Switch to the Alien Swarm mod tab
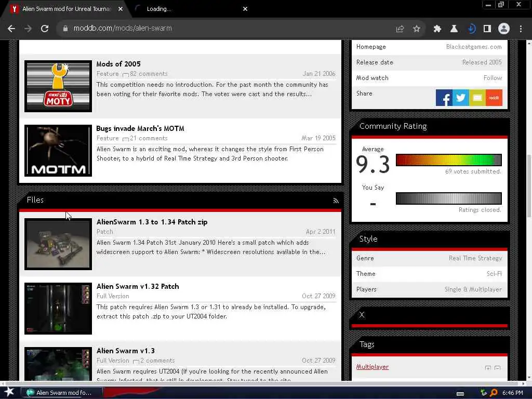The width and height of the screenshot is (532, 399). click(x=66, y=9)
